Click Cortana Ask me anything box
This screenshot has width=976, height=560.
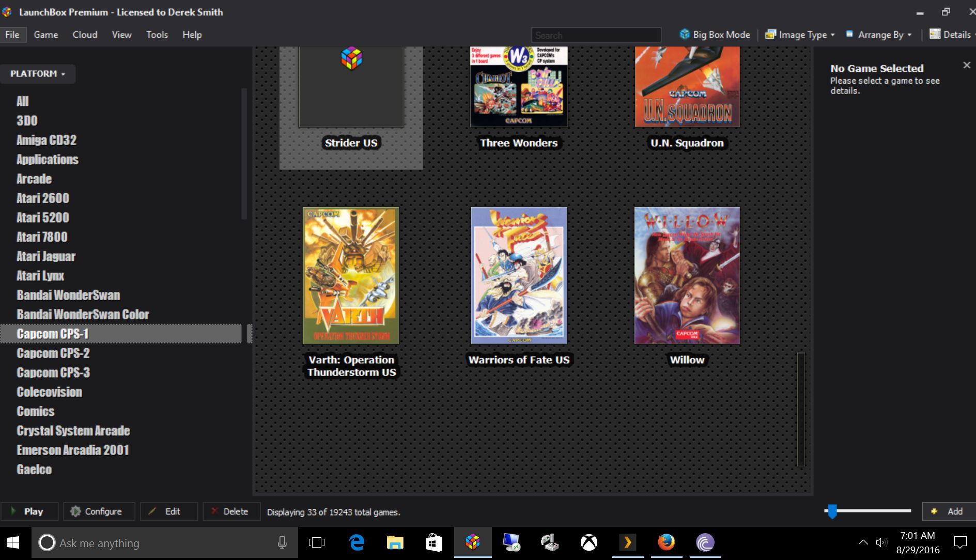click(165, 543)
